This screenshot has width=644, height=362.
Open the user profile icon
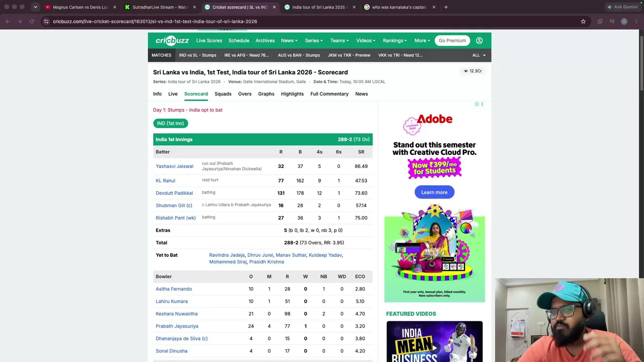[479, 41]
